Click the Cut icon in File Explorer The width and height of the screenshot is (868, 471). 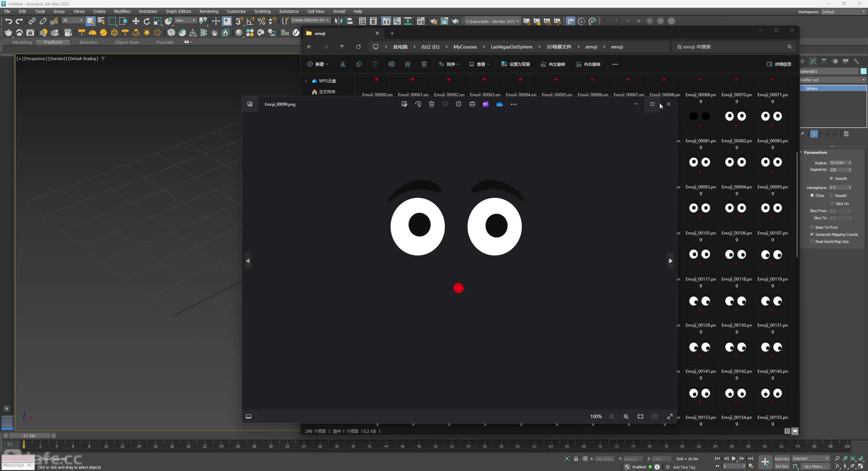pyautogui.click(x=343, y=64)
